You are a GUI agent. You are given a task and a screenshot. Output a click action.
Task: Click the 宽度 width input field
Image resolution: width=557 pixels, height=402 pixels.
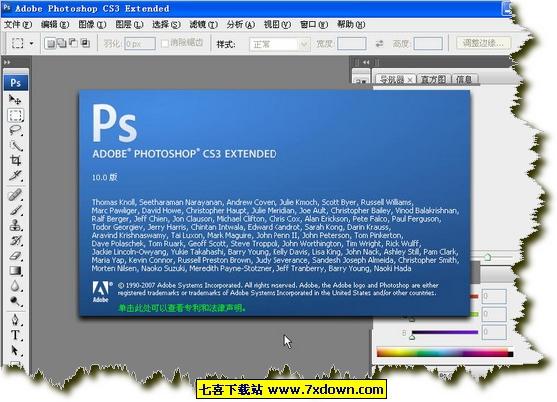(x=352, y=44)
